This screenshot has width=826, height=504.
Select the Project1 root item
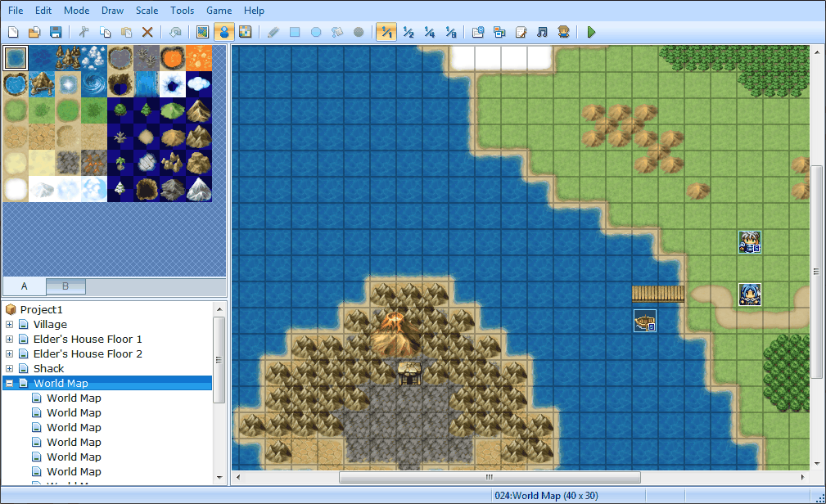pyautogui.click(x=41, y=309)
